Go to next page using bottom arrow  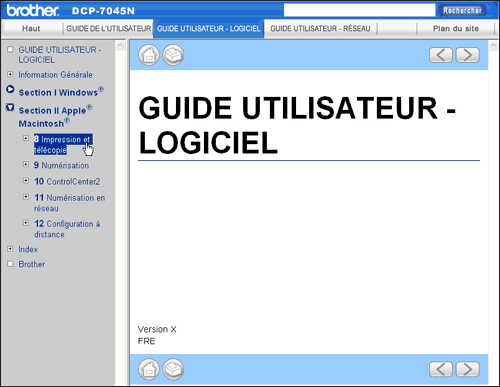pos(468,369)
